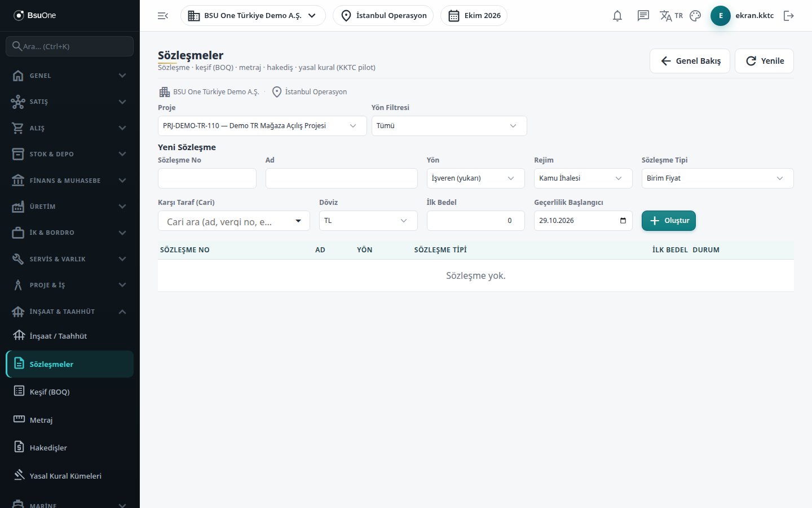Expand the STOK & DEPO section
This screenshot has height=508, width=812.
pos(70,154)
